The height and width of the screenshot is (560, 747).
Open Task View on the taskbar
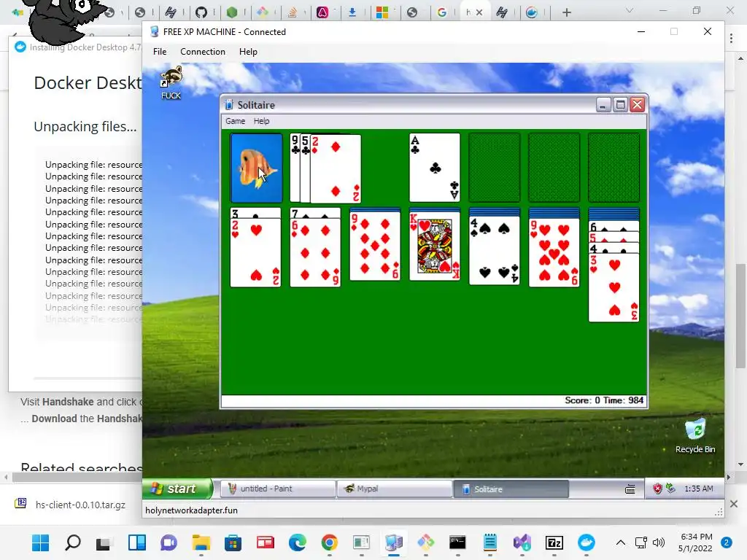coord(104,542)
